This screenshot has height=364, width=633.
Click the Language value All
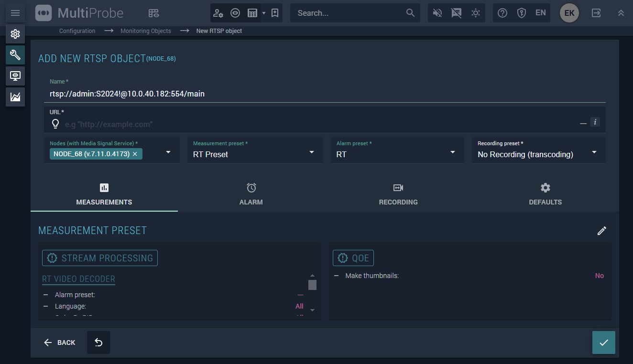pyautogui.click(x=299, y=306)
